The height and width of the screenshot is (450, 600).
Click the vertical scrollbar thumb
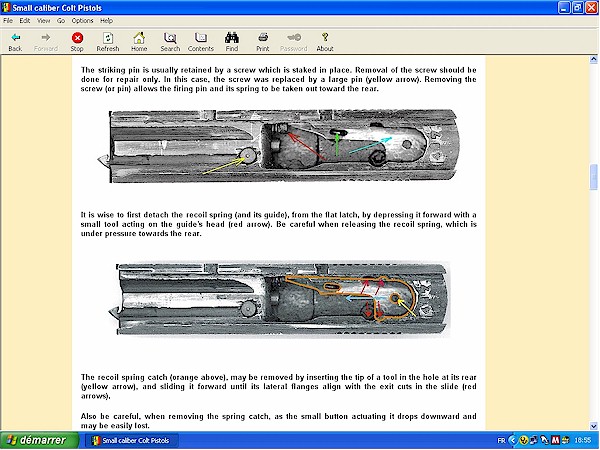(593, 177)
